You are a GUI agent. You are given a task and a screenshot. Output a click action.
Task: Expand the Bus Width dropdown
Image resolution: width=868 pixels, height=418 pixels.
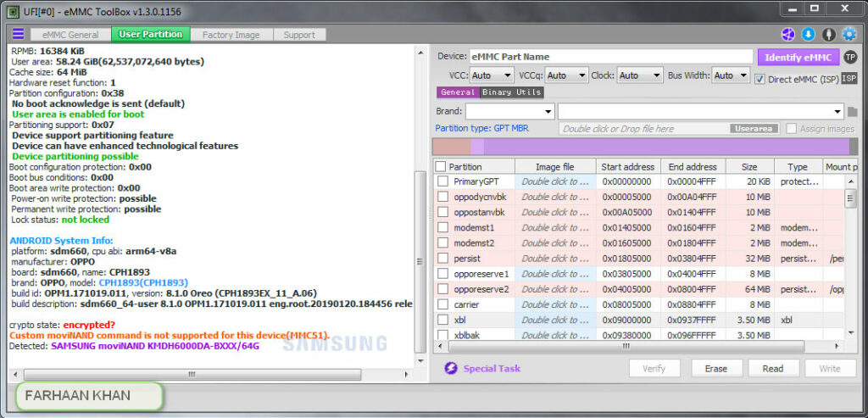[x=730, y=75]
